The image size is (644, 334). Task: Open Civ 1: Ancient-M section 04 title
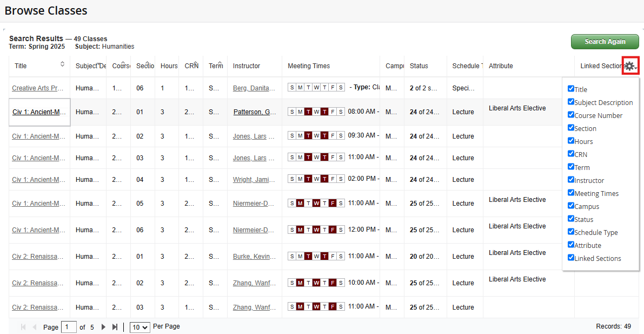coord(38,179)
